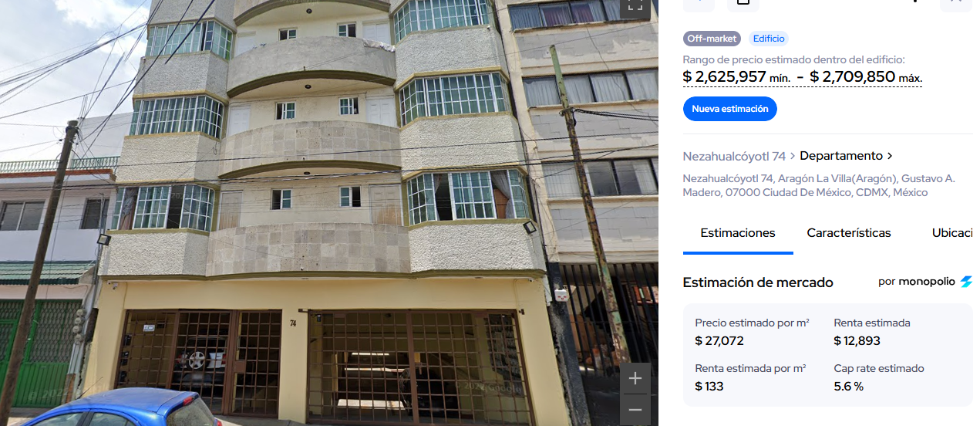Click the Edificio tag
Screen dimensions: 980x426
[769, 39]
